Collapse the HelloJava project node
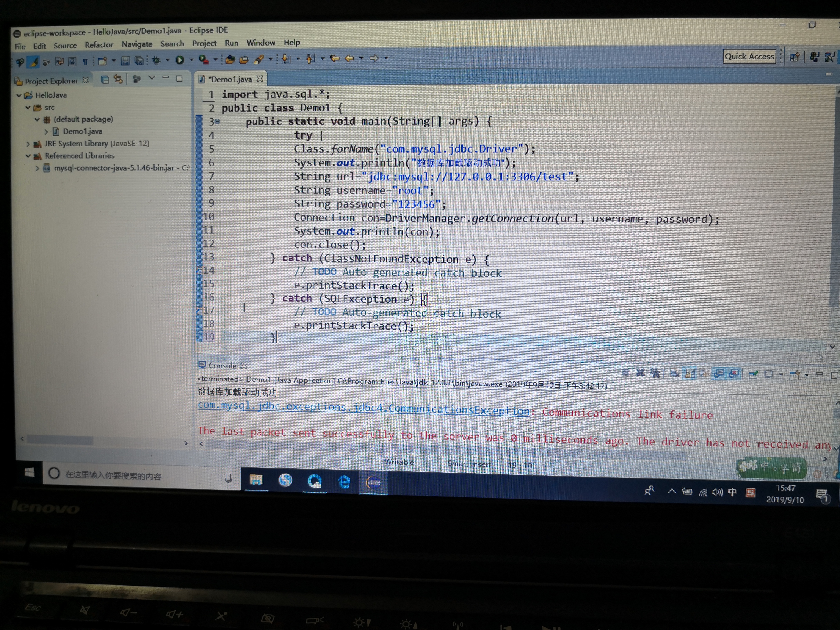 pyautogui.click(x=19, y=95)
